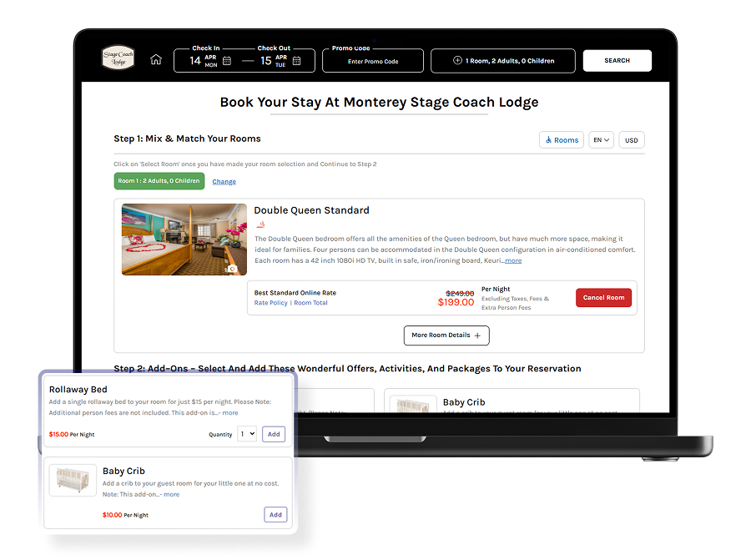Open the Rate Policy link
Screen dimensions: 751x560
[270, 303]
